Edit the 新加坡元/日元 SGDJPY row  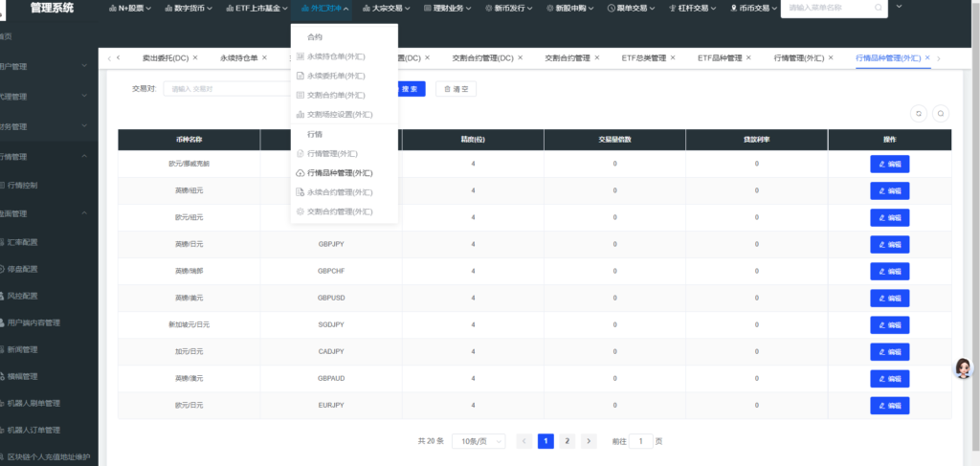[889, 324]
